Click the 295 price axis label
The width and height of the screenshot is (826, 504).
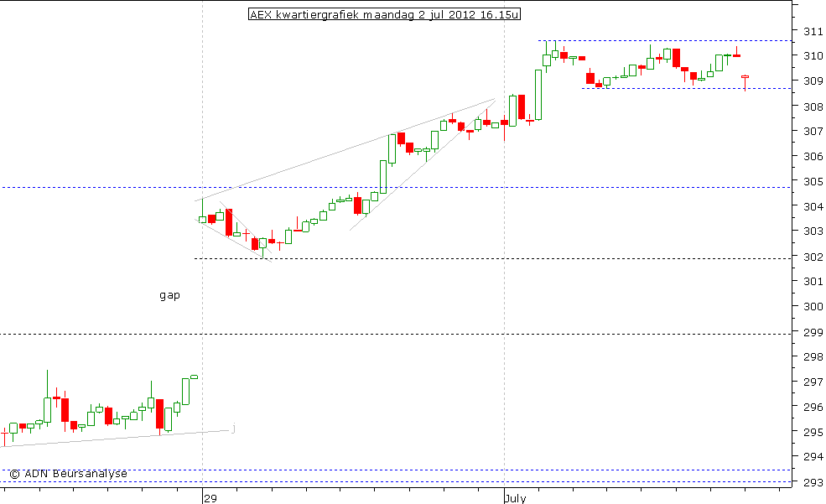(x=813, y=433)
